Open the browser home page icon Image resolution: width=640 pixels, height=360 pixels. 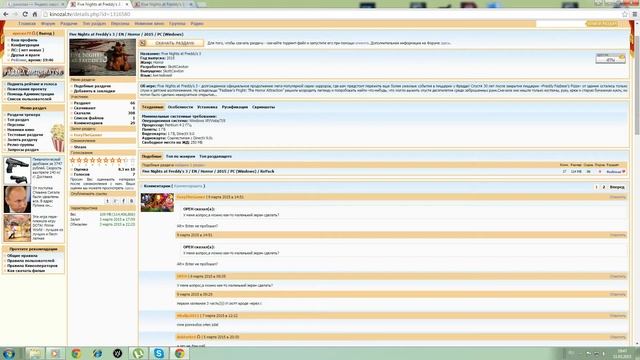coord(35,14)
